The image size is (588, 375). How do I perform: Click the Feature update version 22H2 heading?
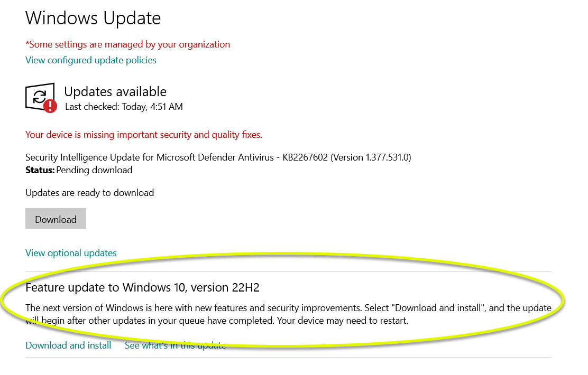click(142, 288)
